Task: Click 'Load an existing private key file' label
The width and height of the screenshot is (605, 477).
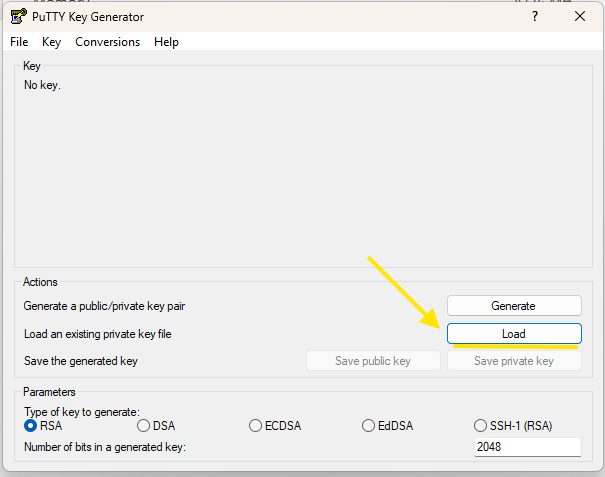Action: coord(98,334)
